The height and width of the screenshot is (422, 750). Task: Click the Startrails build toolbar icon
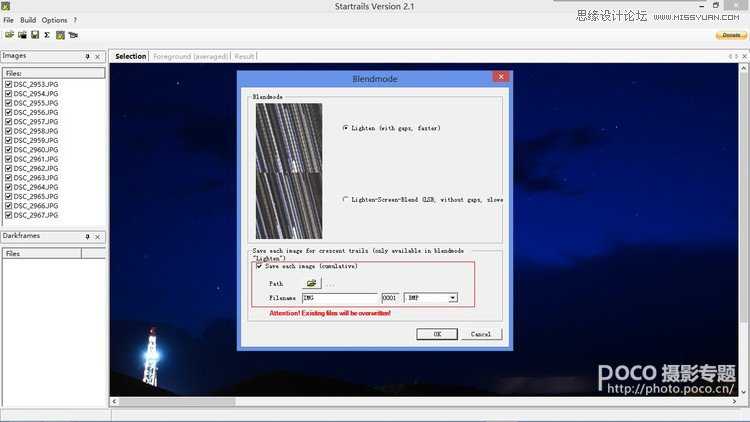(x=60, y=34)
